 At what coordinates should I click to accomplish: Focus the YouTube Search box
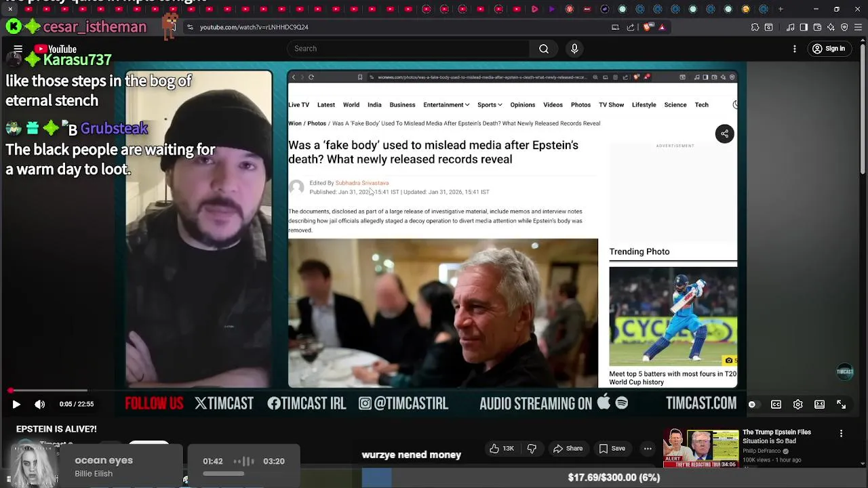(409, 49)
